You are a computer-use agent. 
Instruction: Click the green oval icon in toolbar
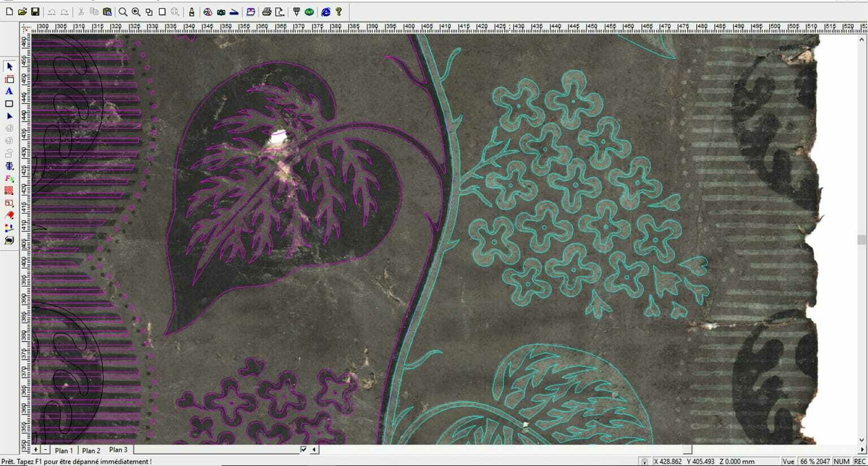coord(309,12)
